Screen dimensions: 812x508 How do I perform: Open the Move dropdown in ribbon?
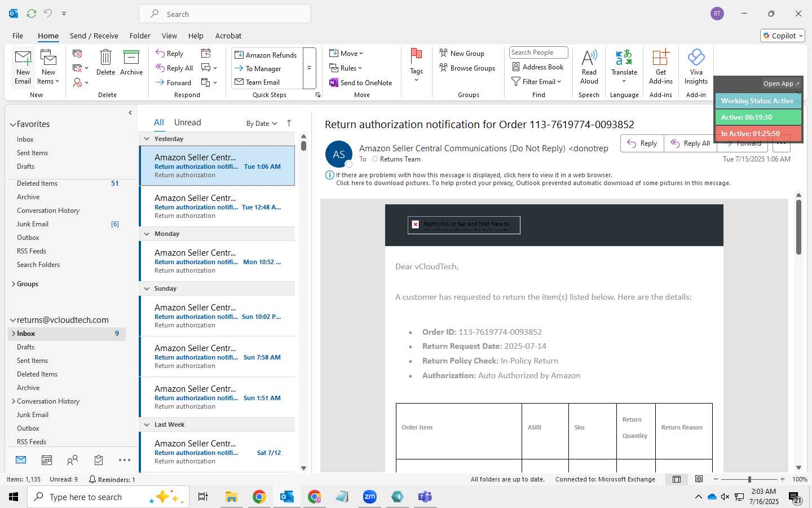(346, 53)
